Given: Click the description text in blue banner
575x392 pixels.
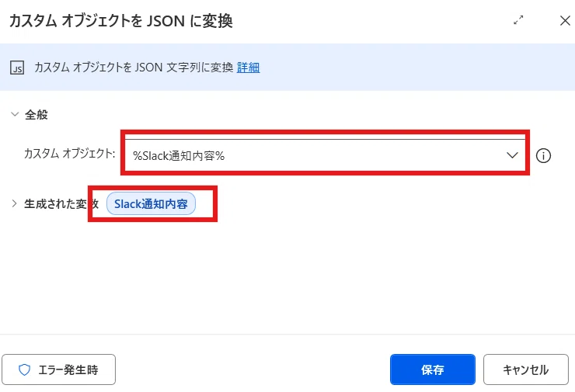Looking at the screenshot, I should [134, 68].
